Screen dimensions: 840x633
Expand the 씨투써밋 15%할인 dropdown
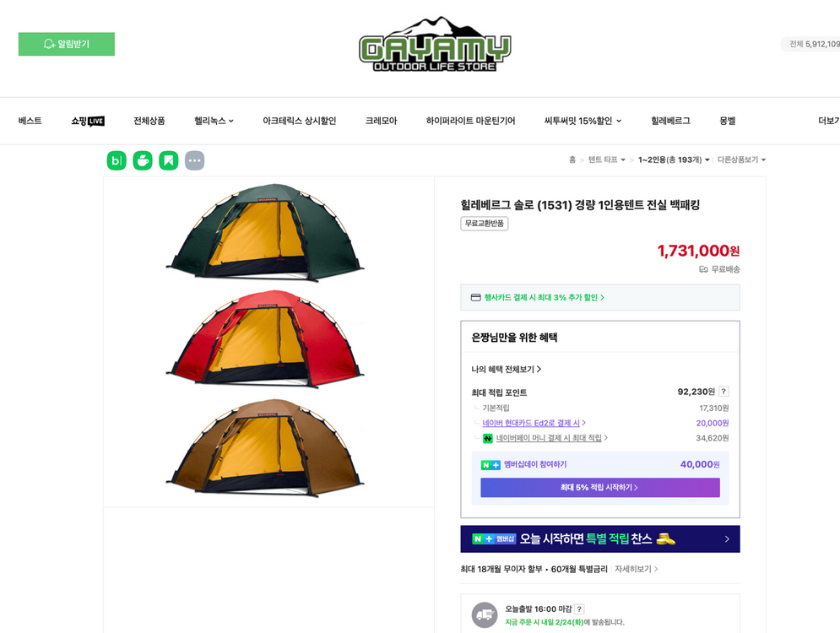click(583, 121)
